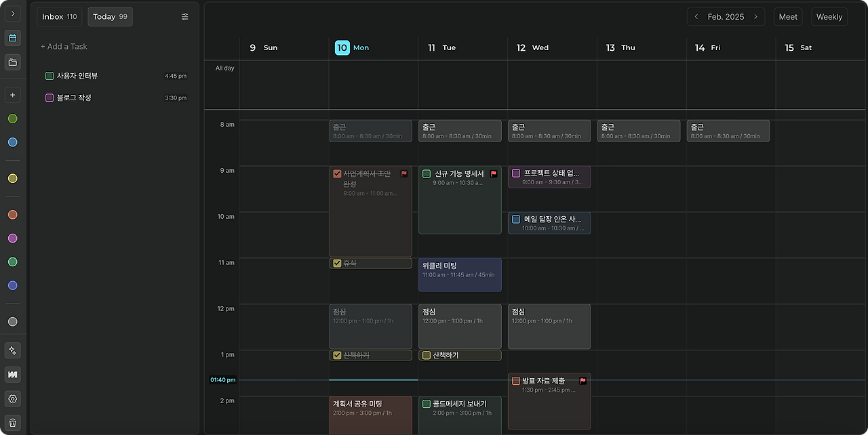Open the sparkle AI icon in sidebar
The width and height of the screenshot is (868, 435).
pyautogui.click(x=12, y=350)
